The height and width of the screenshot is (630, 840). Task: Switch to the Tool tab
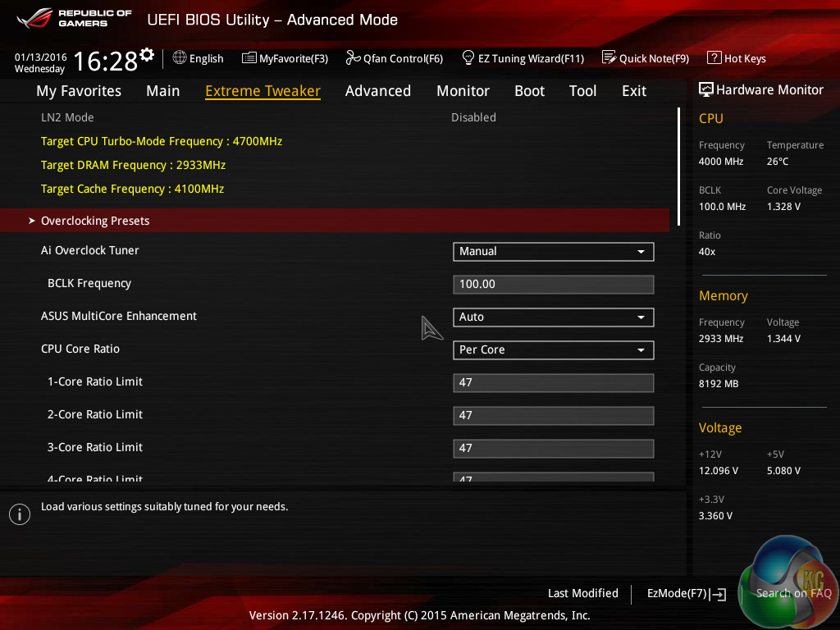[583, 91]
